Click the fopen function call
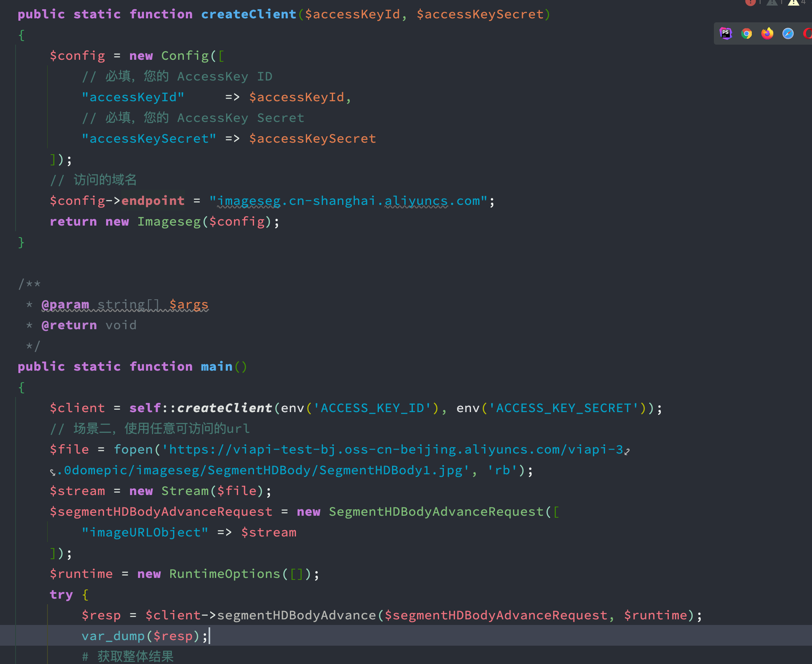This screenshot has height=664, width=812. [x=133, y=450]
